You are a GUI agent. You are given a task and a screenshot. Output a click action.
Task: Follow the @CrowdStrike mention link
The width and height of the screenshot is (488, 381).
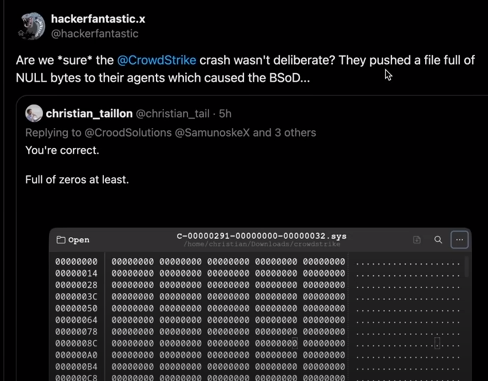click(157, 60)
